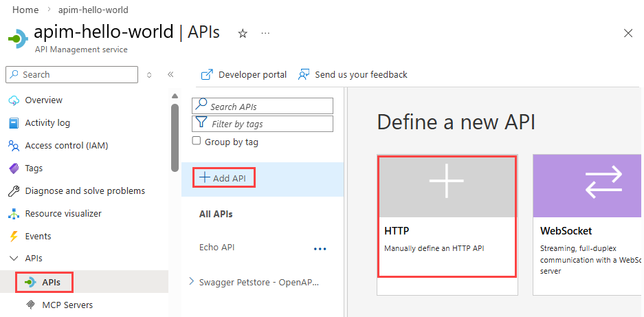Viewport: 644px width, 317px height.
Task: Click the Overview cloud icon
Action: [x=14, y=100]
